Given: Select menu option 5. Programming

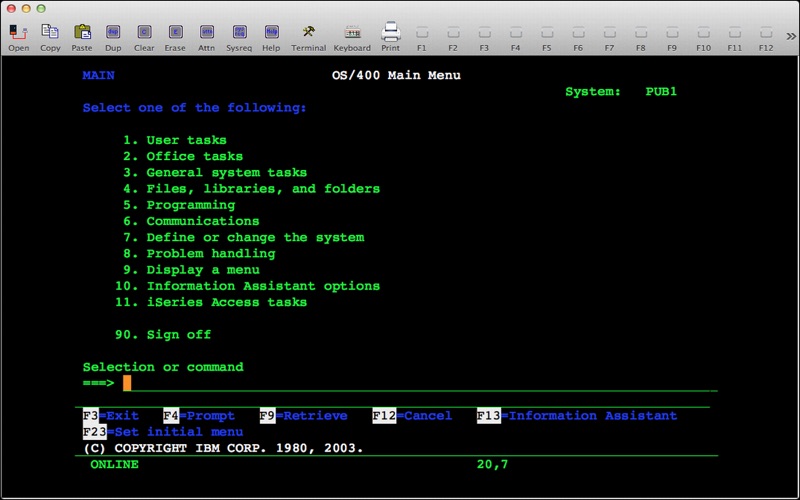Looking at the screenshot, I should 179,205.
